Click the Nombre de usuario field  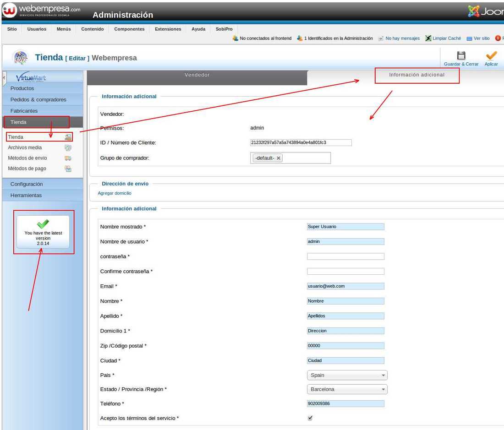tap(345, 241)
